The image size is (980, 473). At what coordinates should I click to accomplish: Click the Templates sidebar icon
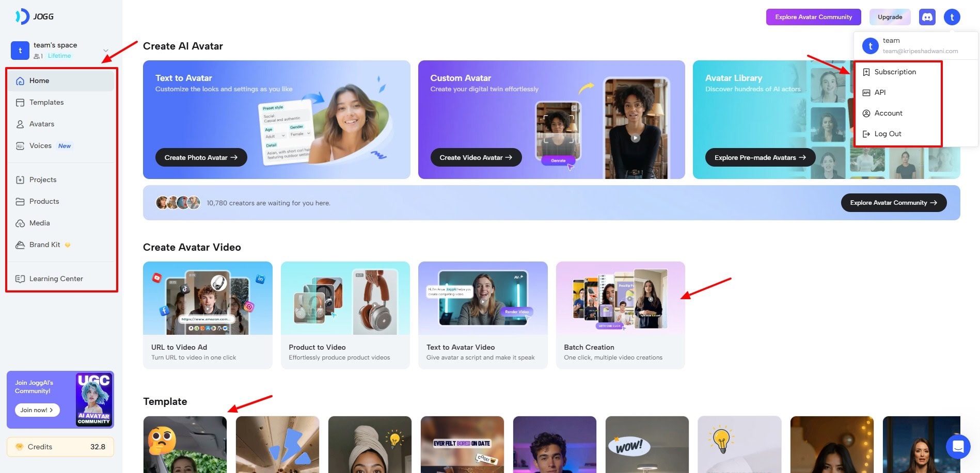[20, 103]
